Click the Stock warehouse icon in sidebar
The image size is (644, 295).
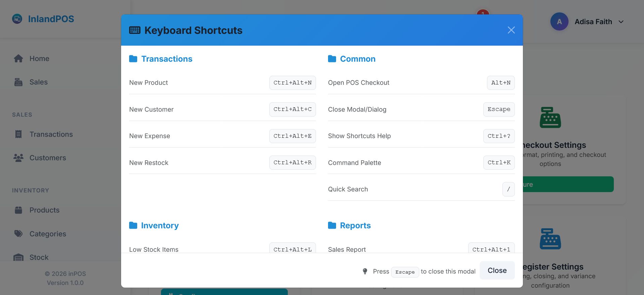tap(18, 257)
